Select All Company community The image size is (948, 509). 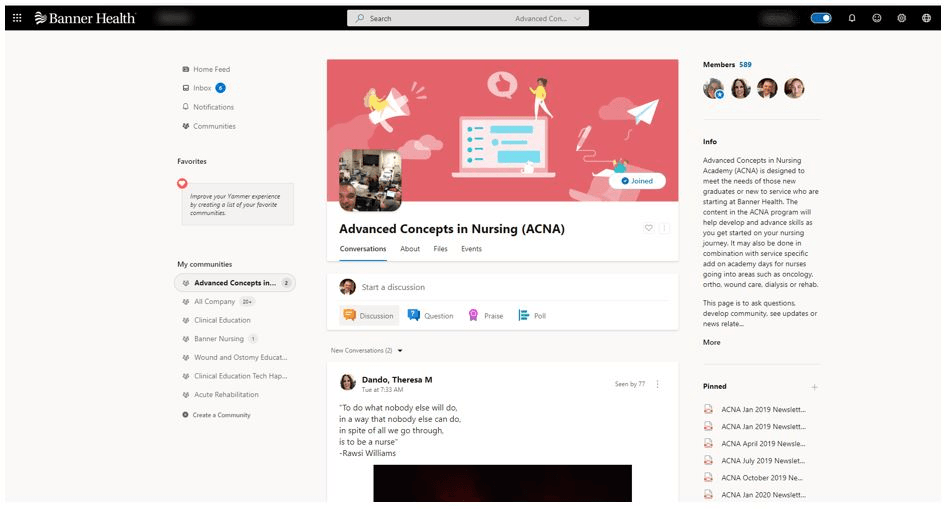click(218, 302)
